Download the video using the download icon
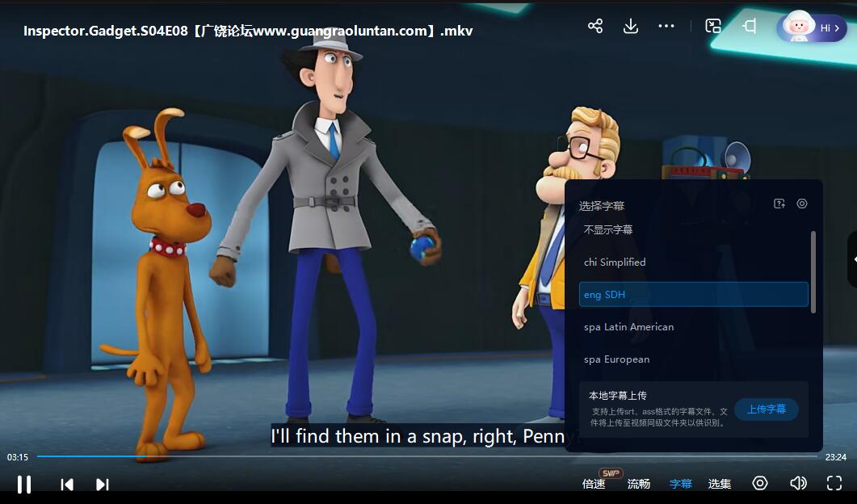Viewport: 857px width, 504px height. [631, 26]
